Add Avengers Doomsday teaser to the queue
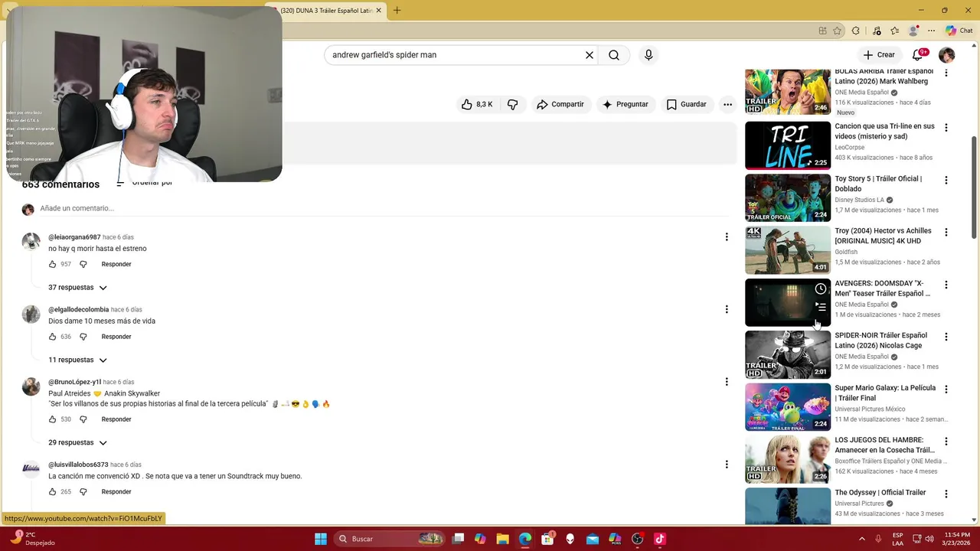Viewport: 980px width, 551px height. [x=821, y=307]
